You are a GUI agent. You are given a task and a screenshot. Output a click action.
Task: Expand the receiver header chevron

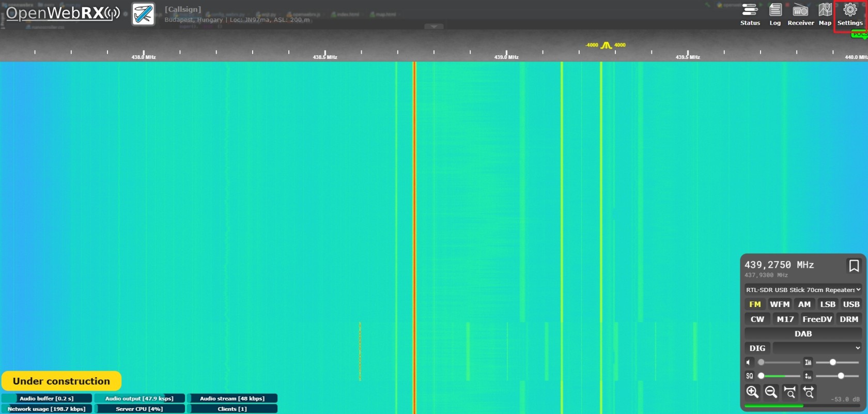click(x=434, y=26)
